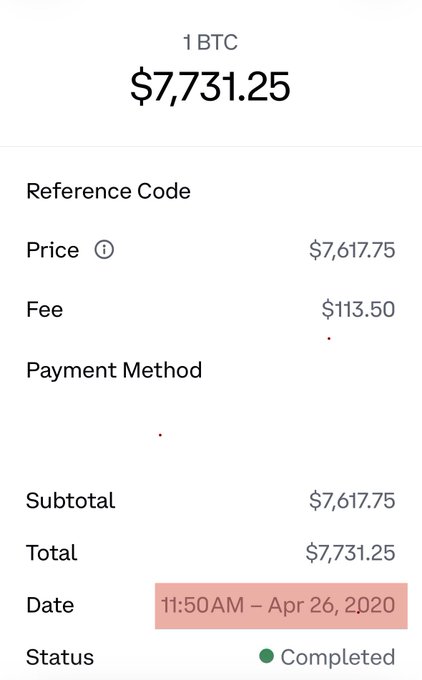The image size is (422, 680).
Task: Select the Total $7,731.25 value
Action: pyautogui.click(x=350, y=553)
